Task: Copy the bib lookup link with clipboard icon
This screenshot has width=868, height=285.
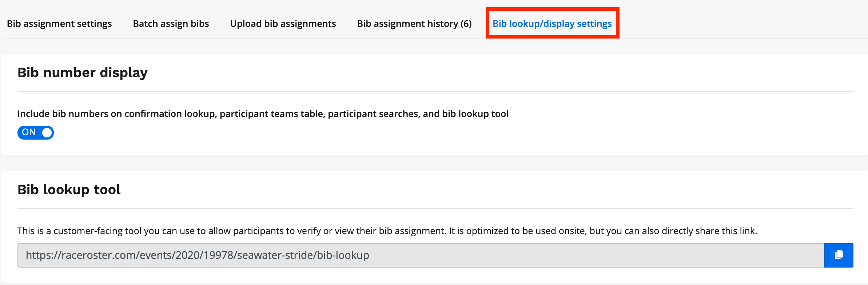Action: coord(839,255)
